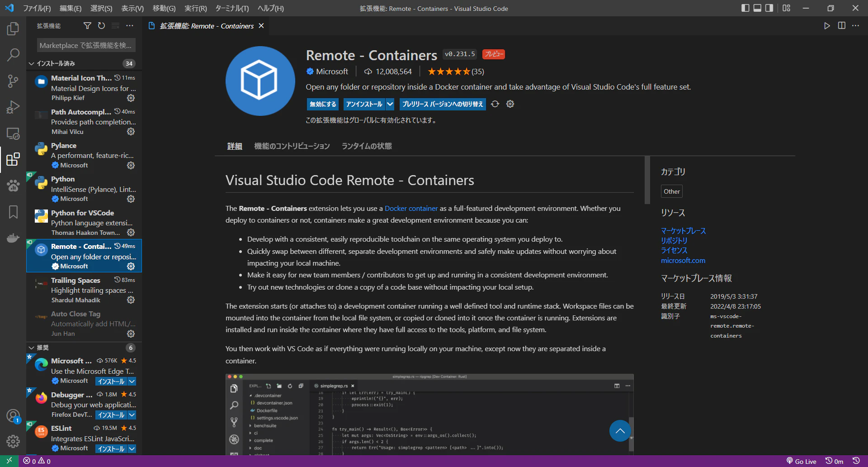Open the Docker container link
868x467 pixels.
(x=411, y=209)
